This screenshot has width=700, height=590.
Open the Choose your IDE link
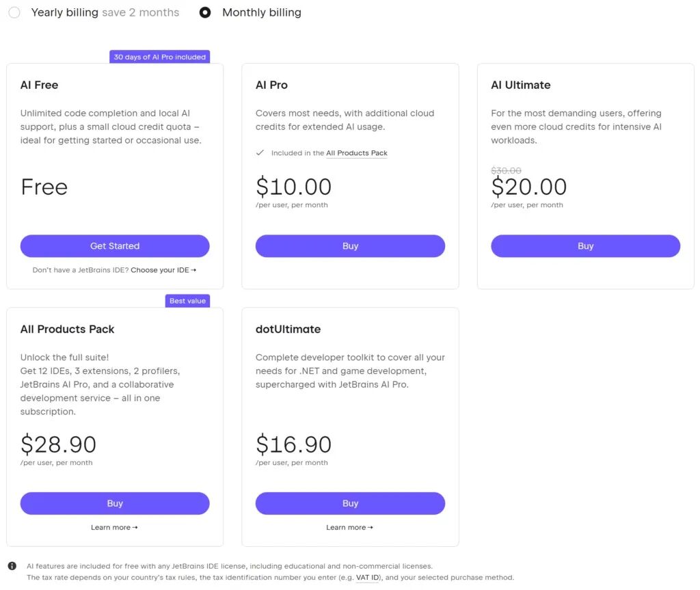(x=163, y=270)
